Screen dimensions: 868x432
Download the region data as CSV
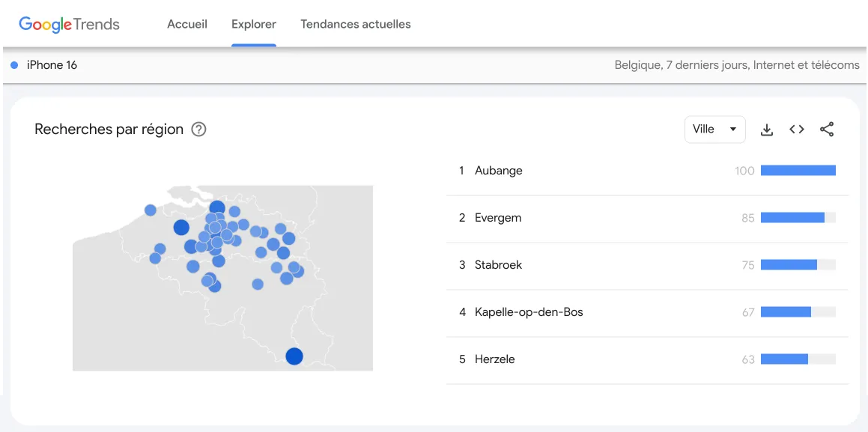[x=767, y=130]
